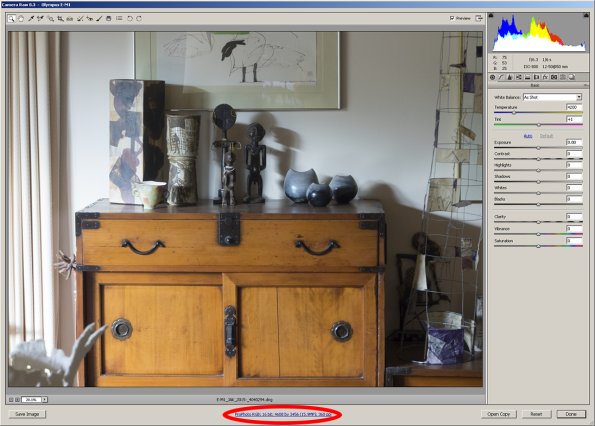Select the Adjustment Brush tool
Screen dimensions: 595x426
(99, 19)
